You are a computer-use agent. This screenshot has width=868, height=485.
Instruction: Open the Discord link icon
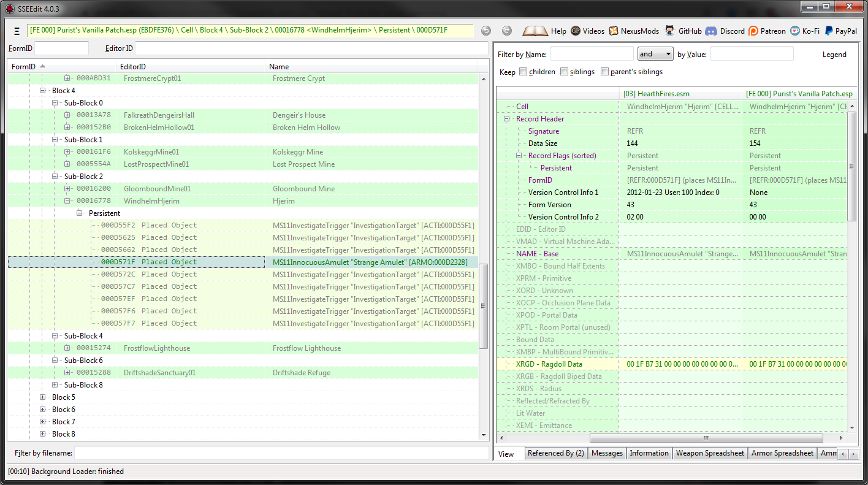(x=711, y=31)
